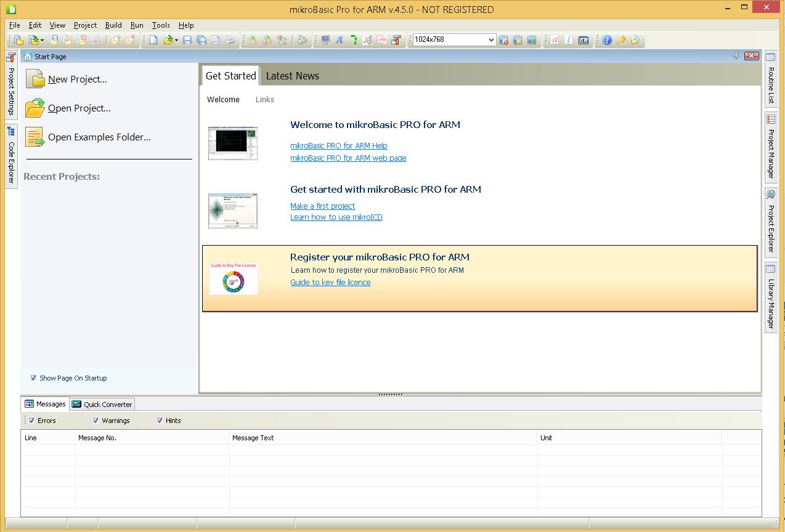Open the View menu
The image size is (785, 532).
(x=57, y=25)
